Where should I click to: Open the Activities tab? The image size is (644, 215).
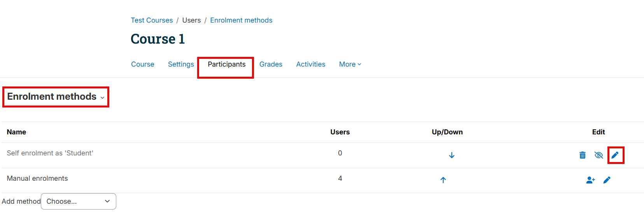tap(311, 64)
